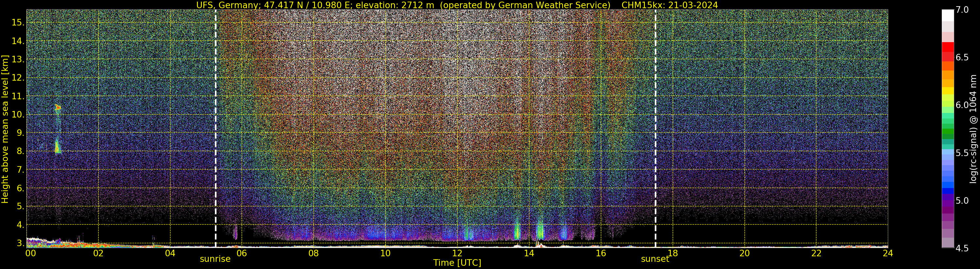The image size is (980, 269).
Task: Click the '10' time tick label
Action: [385, 253]
